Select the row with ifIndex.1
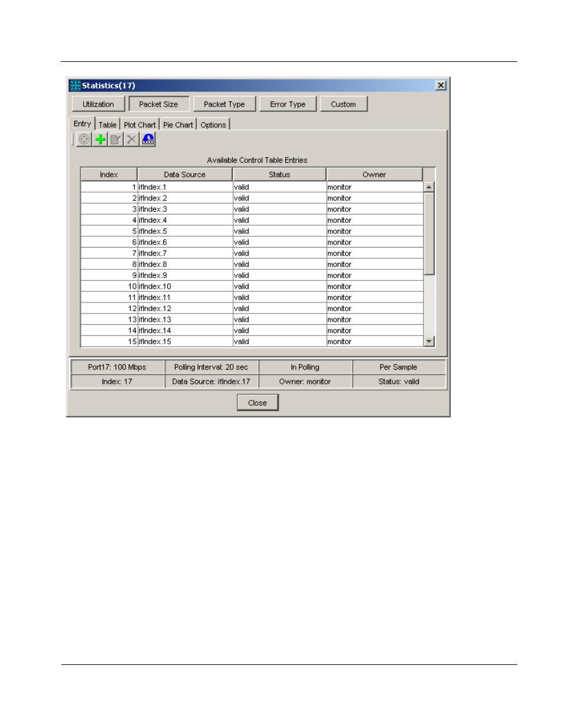Screen dimensions: 562x728 [252, 187]
